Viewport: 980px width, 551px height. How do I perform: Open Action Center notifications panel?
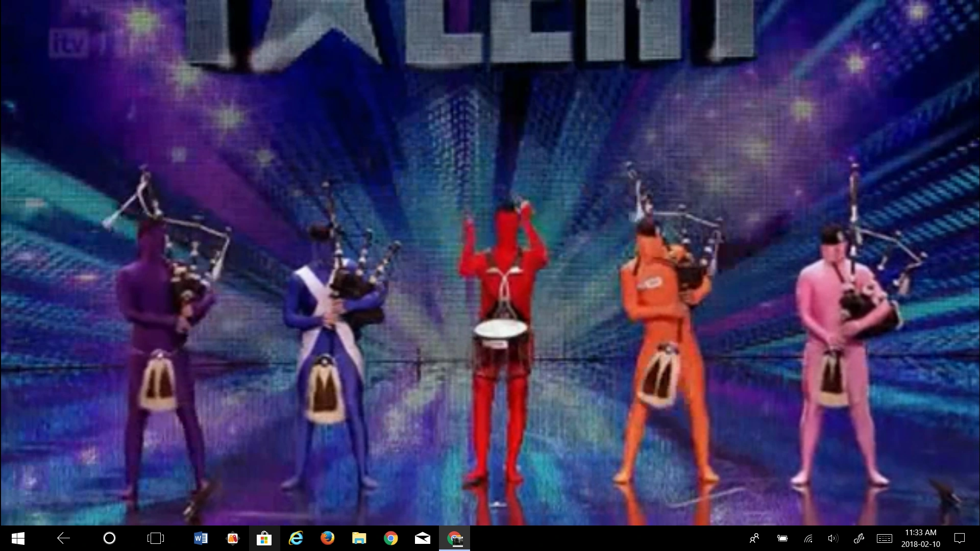(x=960, y=538)
